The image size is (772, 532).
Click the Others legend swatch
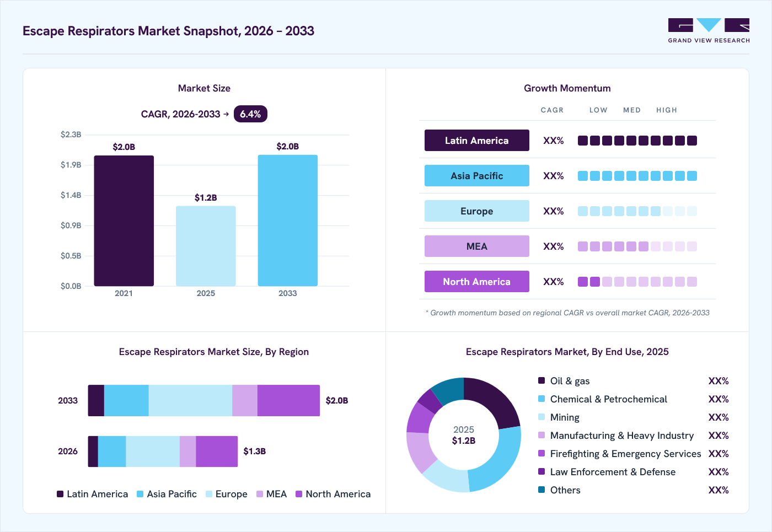coord(542,490)
